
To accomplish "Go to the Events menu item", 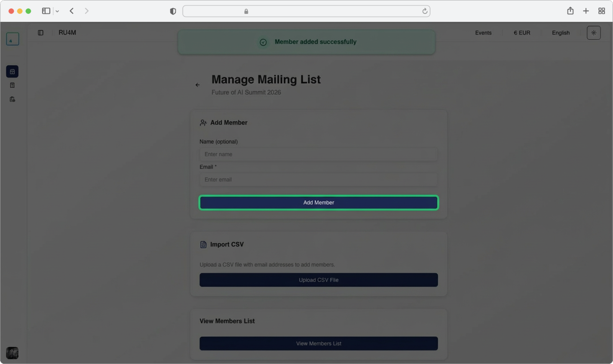I will [483, 33].
